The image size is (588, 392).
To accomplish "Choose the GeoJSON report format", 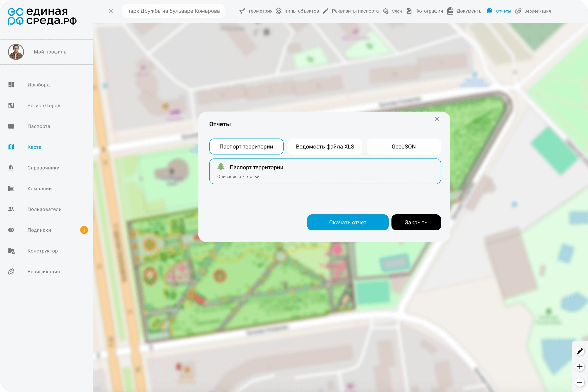I will click(403, 147).
